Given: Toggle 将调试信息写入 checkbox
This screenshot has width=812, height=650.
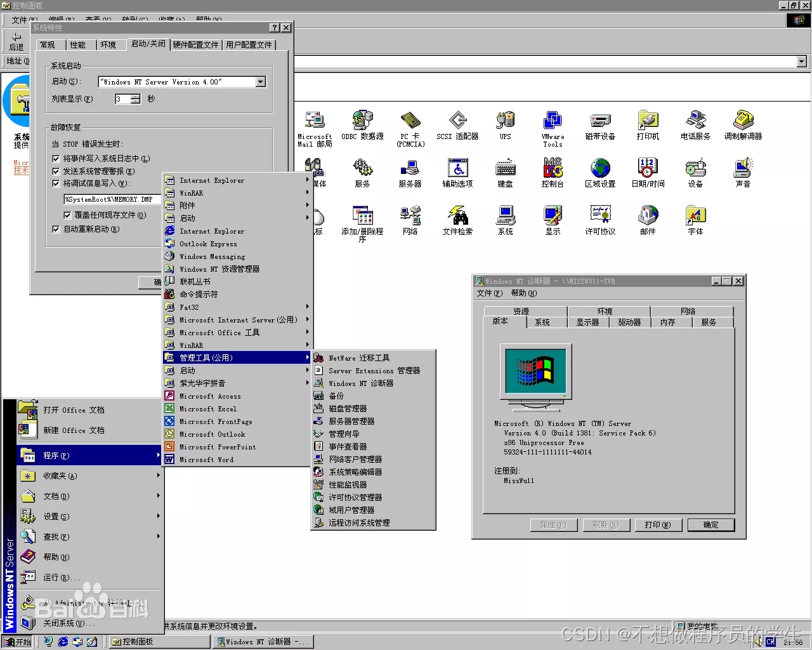Looking at the screenshot, I should [x=56, y=183].
